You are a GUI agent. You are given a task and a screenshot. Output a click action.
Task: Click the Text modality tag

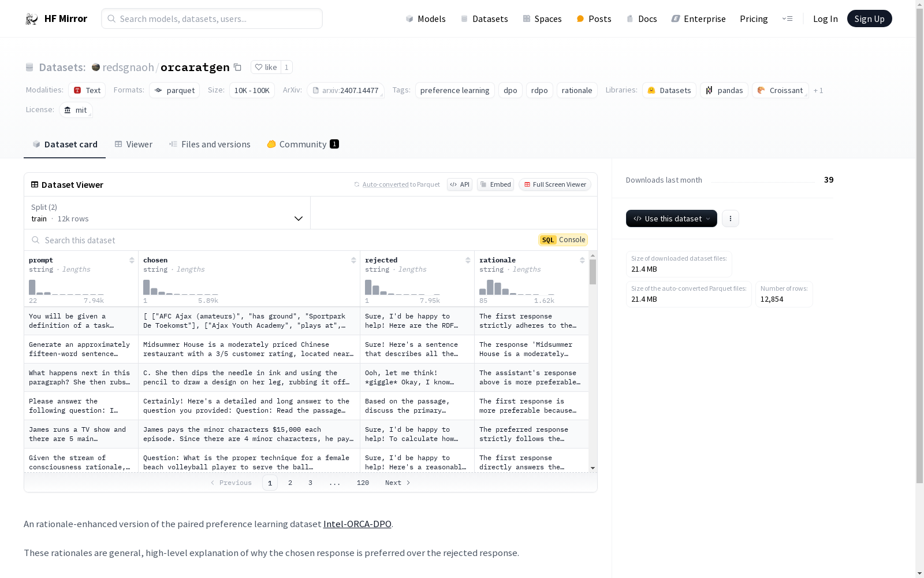coord(87,91)
